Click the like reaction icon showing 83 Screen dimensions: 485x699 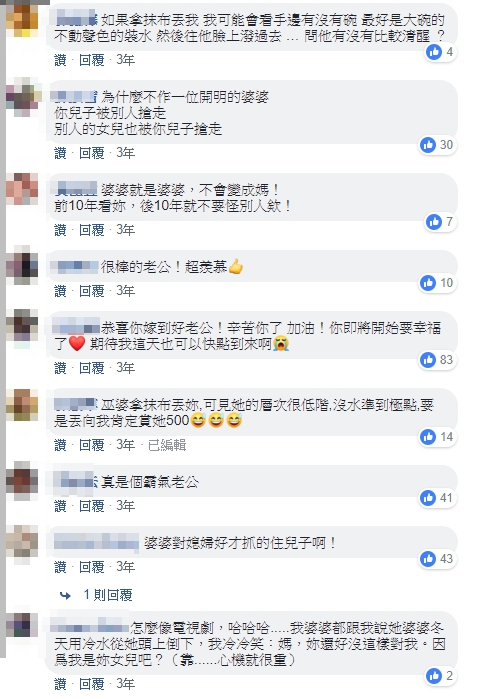[428, 360]
